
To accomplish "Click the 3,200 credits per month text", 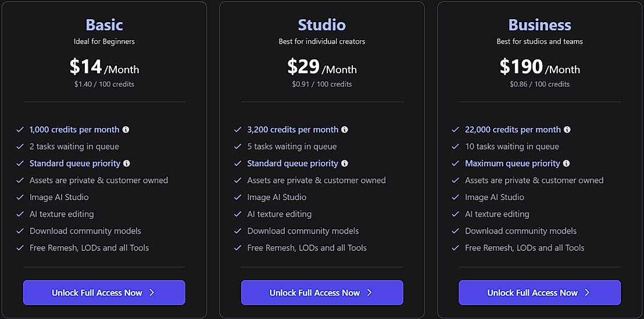I will [x=292, y=130].
